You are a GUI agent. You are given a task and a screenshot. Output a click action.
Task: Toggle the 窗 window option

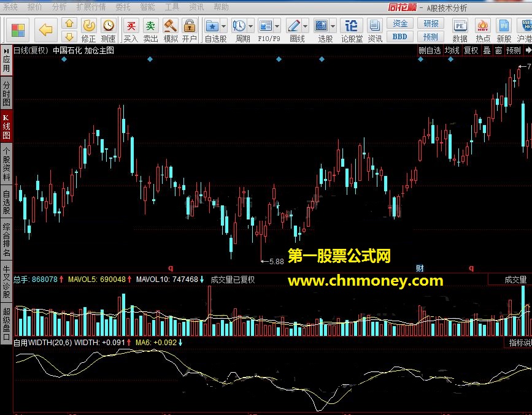pyautogui.click(x=498, y=50)
